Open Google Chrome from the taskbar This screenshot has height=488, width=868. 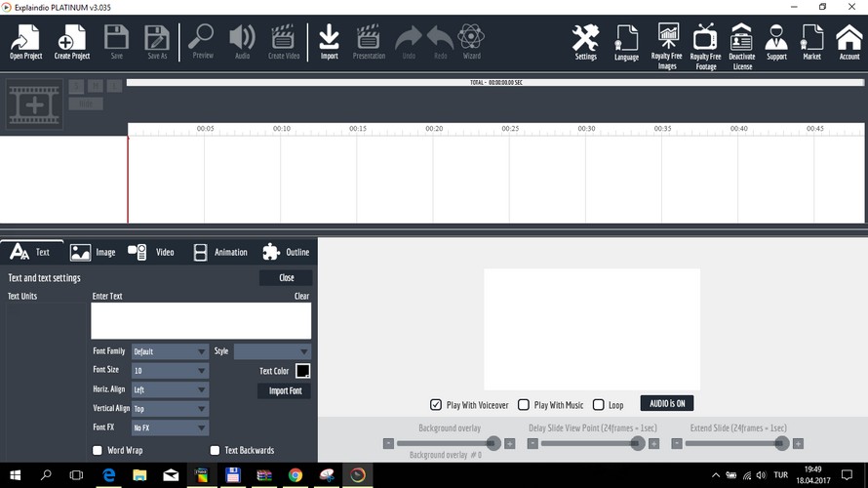[x=296, y=474]
